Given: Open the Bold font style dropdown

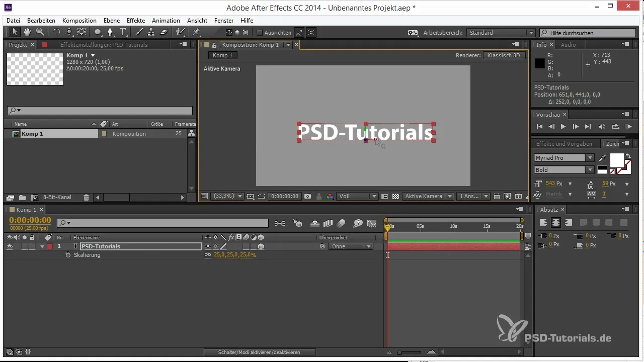Looking at the screenshot, I should tap(564, 170).
